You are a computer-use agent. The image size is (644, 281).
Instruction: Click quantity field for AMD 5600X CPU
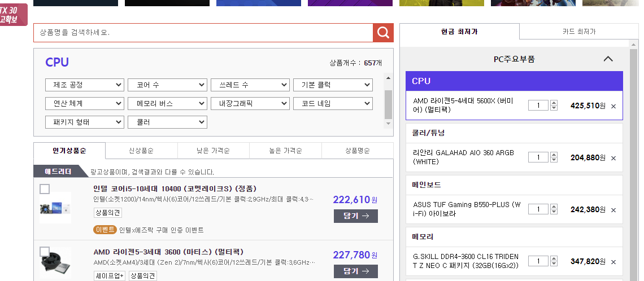tap(538, 106)
